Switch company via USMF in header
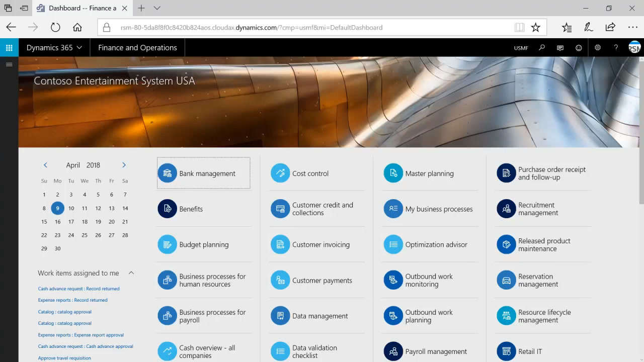The image size is (644, 362). (x=521, y=48)
